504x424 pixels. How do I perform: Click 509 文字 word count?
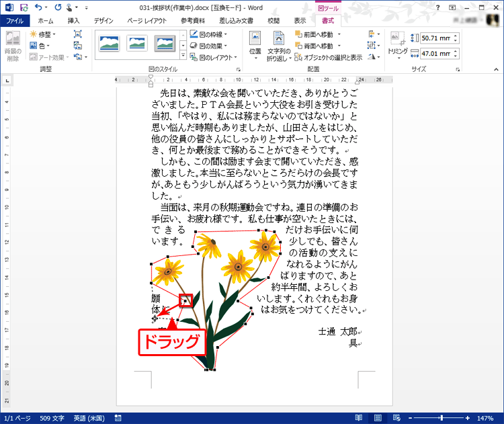[x=52, y=418]
